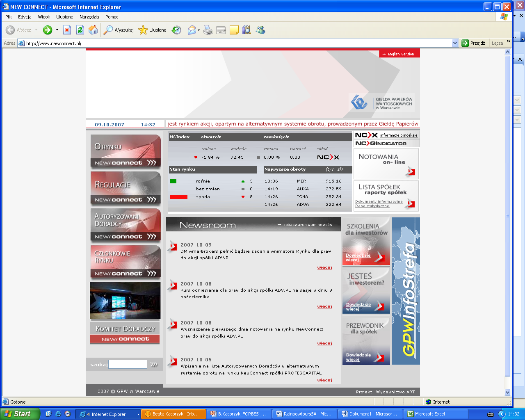The image size is (525, 420).
Task: Switch to RainbowtoursSA Word taskbar item
Action: pos(305,414)
